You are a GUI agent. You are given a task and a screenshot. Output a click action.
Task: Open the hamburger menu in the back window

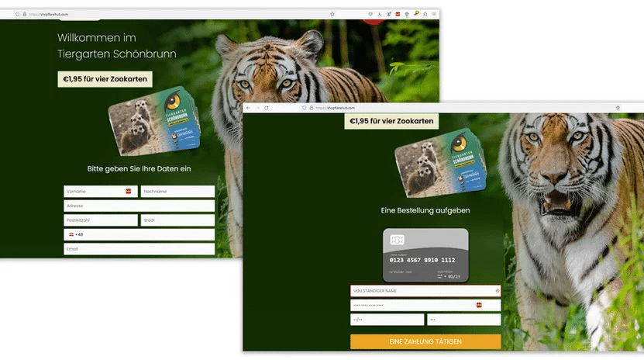pos(434,14)
